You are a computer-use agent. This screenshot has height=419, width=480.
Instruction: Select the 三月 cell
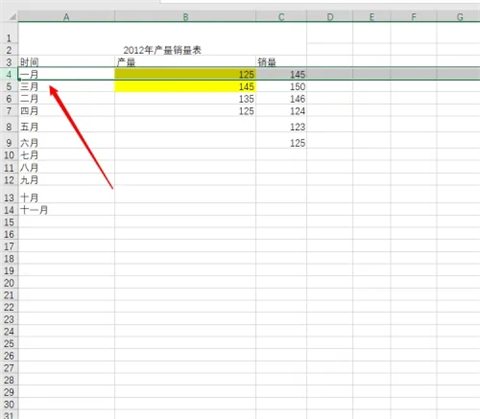click(x=66, y=86)
